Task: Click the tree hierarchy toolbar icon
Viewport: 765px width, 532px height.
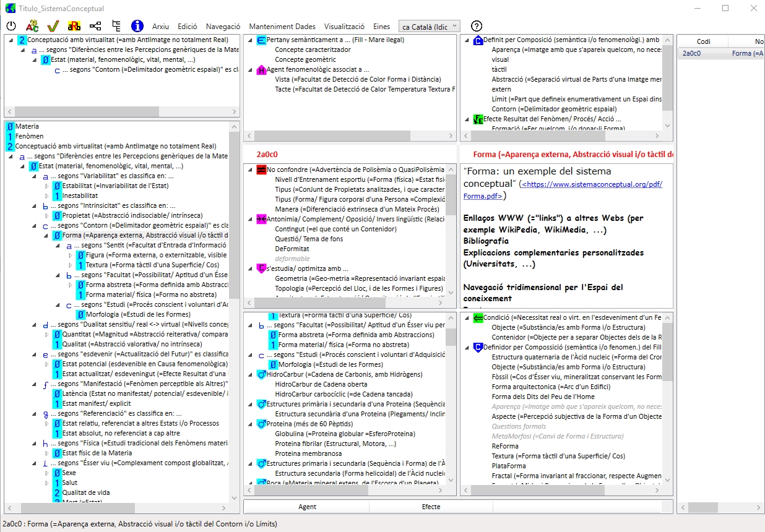Action: [116, 26]
